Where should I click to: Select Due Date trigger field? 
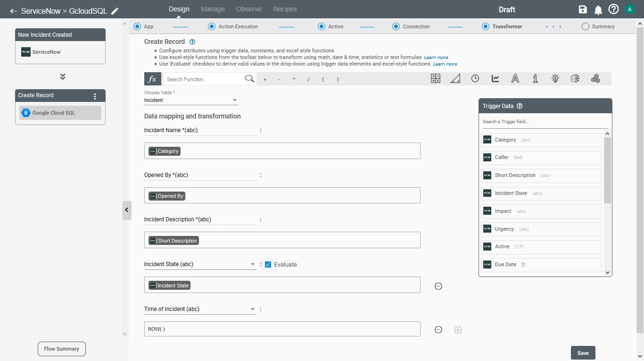541,265
